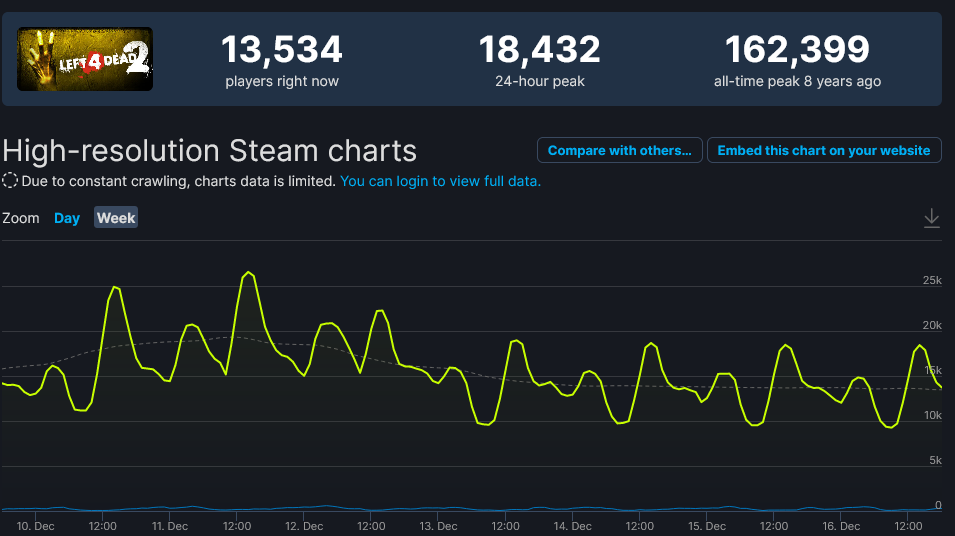This screenshot has height=536, width=955.
Task: Click the 18,432 24-hour peak figure
Action: pyautogui.click(x=540, y=49)
